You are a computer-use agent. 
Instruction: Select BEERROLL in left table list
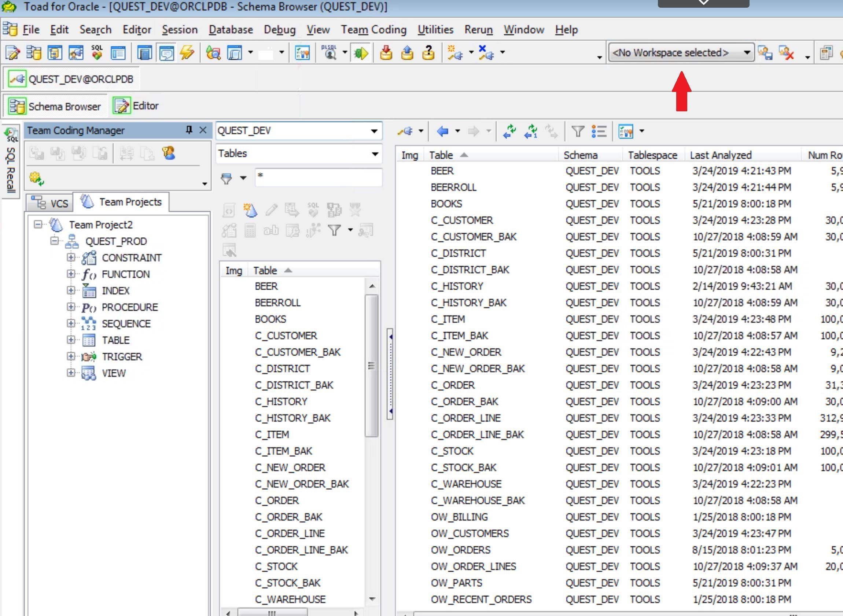point(278,303)
